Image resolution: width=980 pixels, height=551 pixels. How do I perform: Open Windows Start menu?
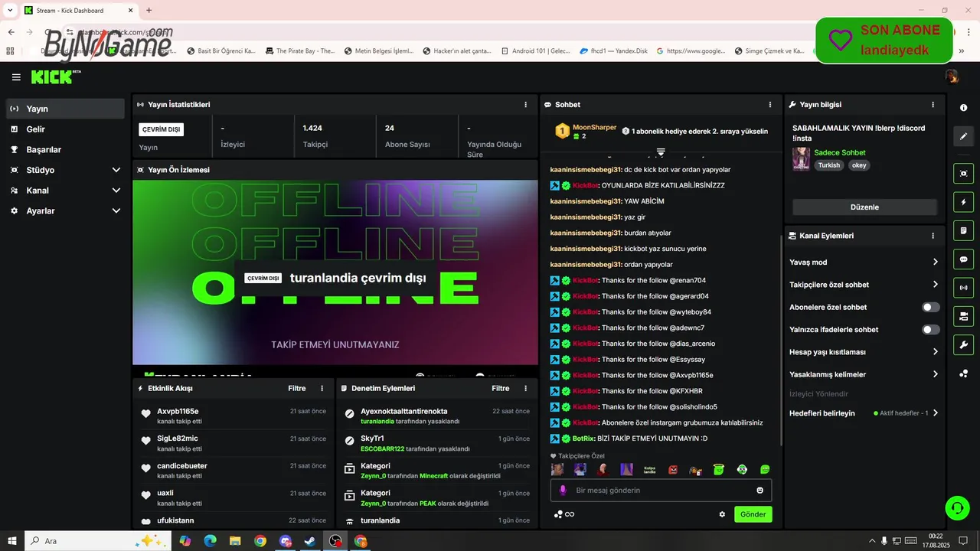click(x=11, y=541)
